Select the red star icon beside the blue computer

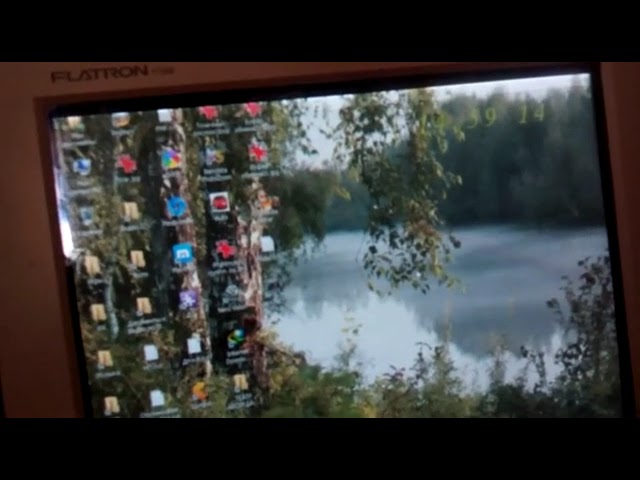point(126,164)
